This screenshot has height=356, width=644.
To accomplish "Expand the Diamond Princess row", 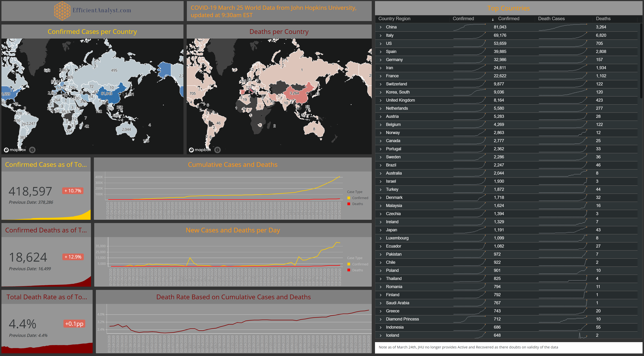I will click(x=381, y=319).
